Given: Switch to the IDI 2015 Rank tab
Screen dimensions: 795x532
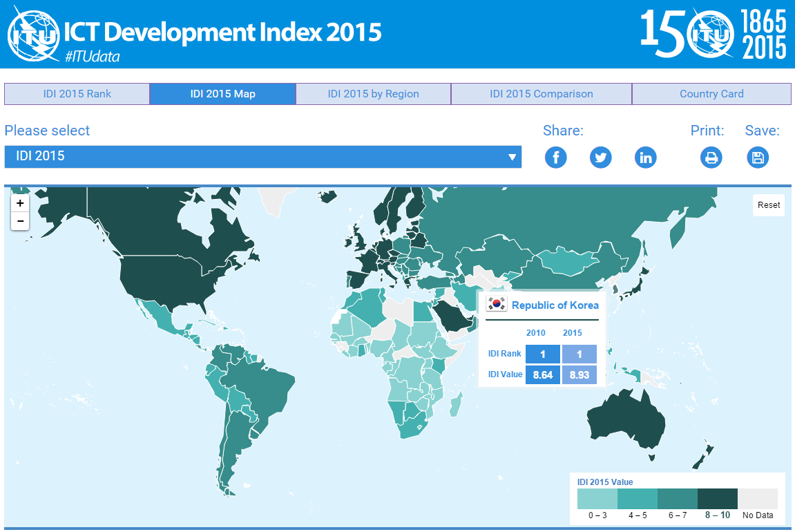Looking at the screenshot, I should coord(77,93).
